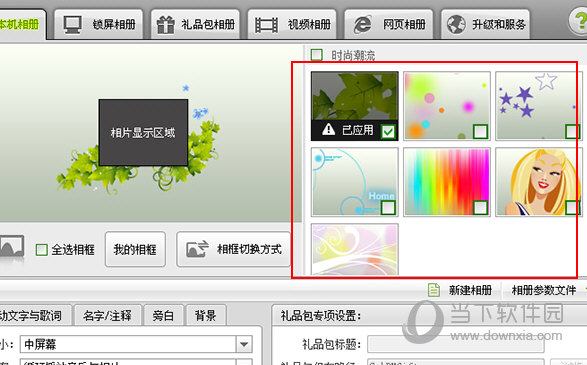The image size is (587, 365).
Task: Uncheck the applied green leaf frame checkbox
Action: (x=388, y=132)
